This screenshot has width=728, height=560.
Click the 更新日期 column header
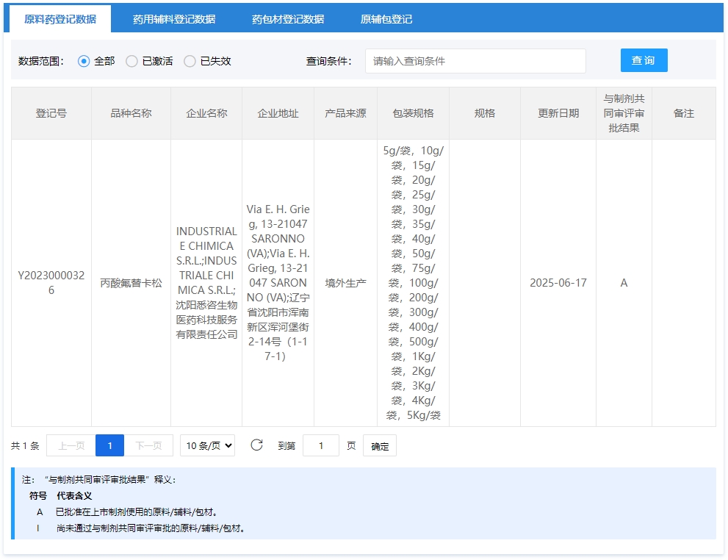click(x=558, y=113)
